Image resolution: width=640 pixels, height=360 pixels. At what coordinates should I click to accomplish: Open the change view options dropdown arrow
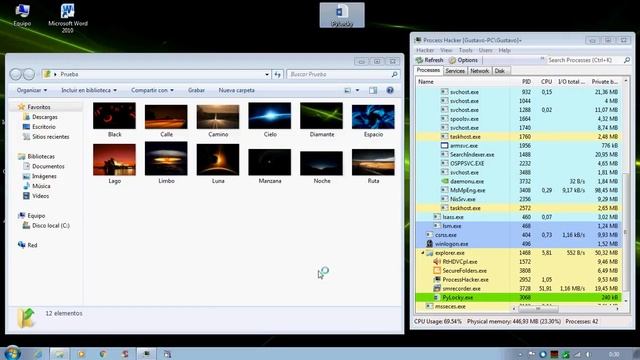[358, 90]
